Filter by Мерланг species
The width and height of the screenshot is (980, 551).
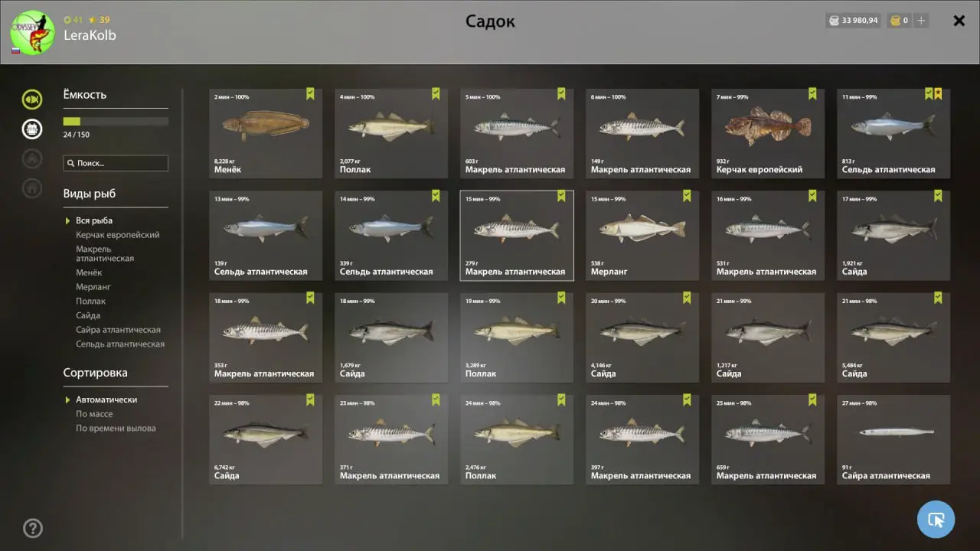(x=93, y=287)
